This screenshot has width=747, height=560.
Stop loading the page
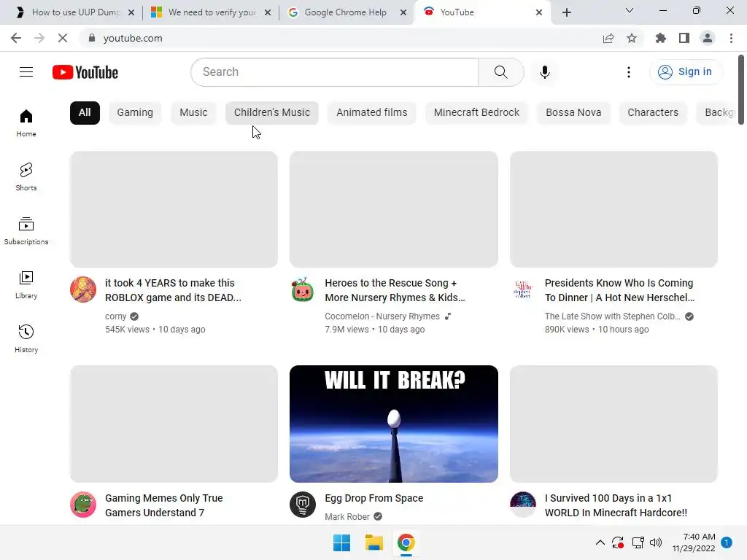pyautogui.click(x=63, y=38)
